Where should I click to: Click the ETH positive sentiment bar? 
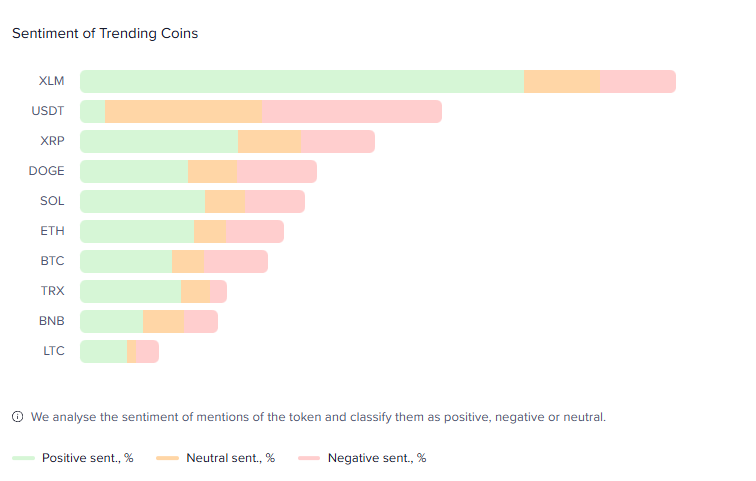pos(137,232)
